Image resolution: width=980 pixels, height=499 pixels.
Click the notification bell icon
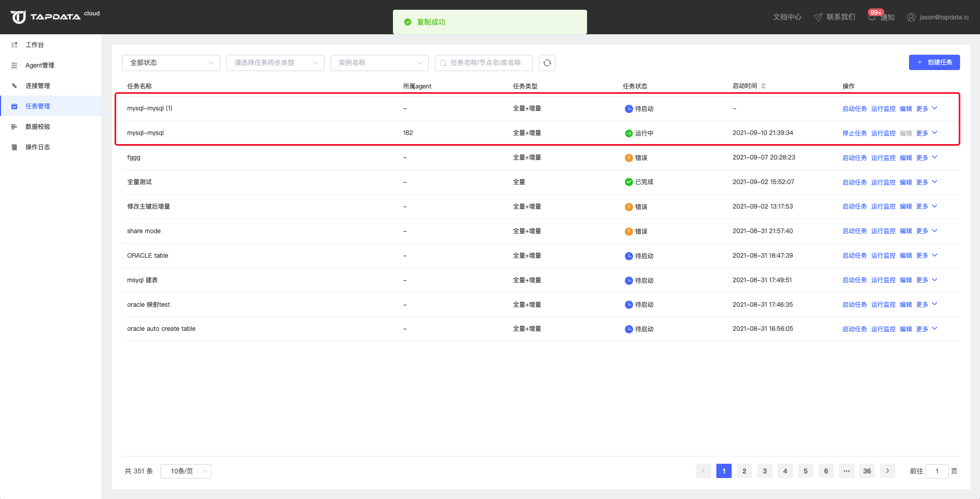pos(872,17)
